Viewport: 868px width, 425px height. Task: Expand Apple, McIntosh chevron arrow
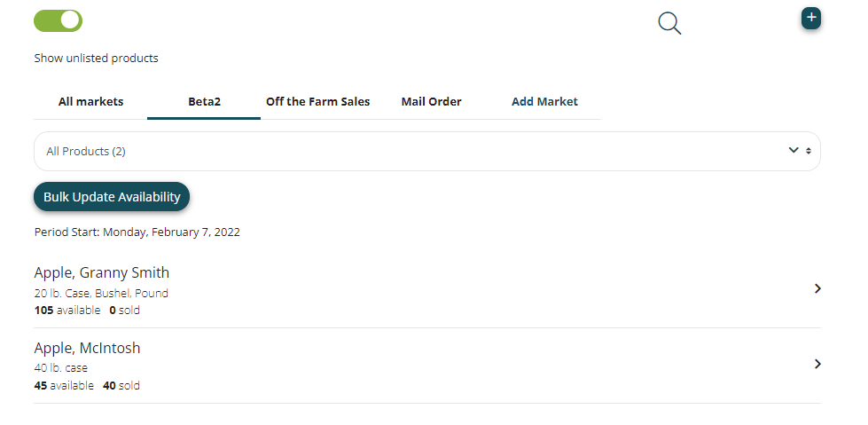point(817,364)
